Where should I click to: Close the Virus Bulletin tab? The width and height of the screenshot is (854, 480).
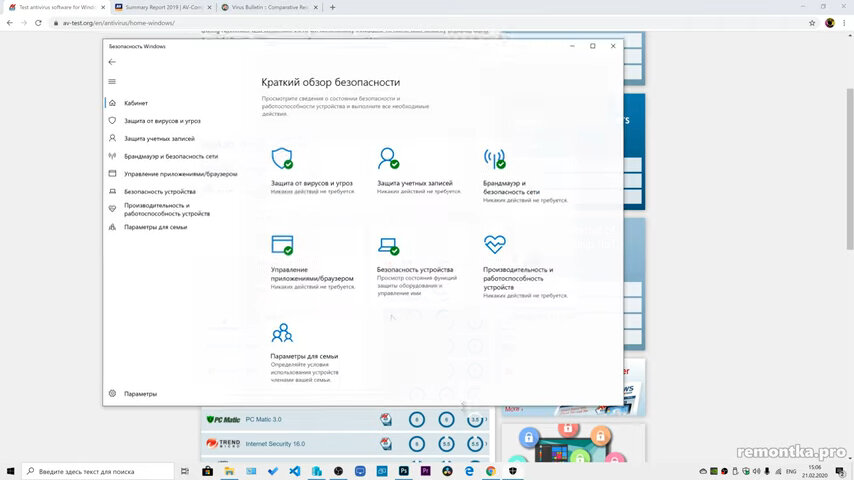point(315,8)
